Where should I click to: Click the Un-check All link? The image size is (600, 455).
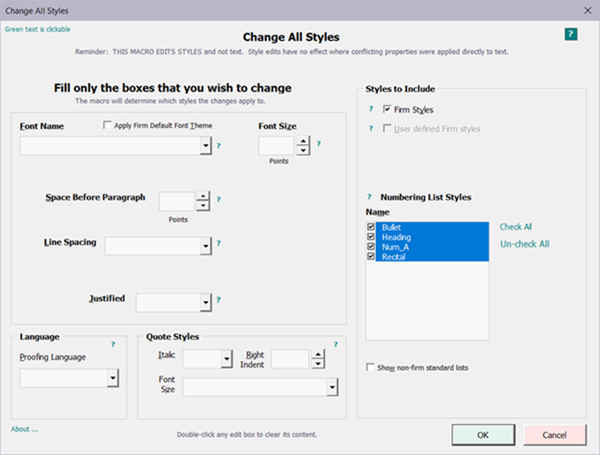point(524,244)
